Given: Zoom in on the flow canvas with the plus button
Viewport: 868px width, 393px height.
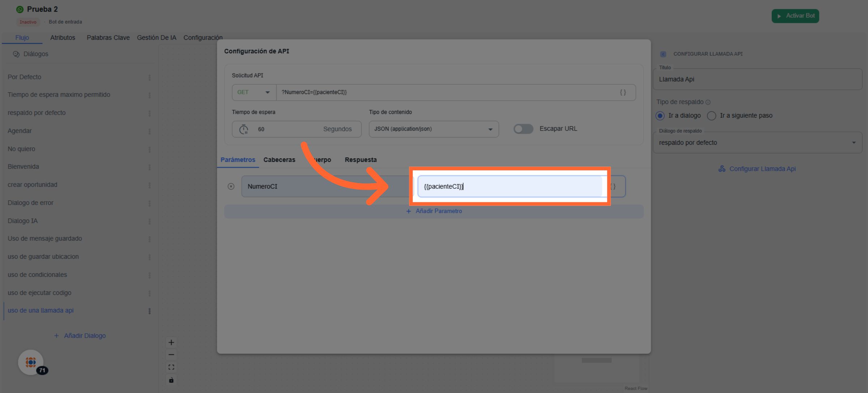Looking at the screenshot, I should (x=171, y=342).
